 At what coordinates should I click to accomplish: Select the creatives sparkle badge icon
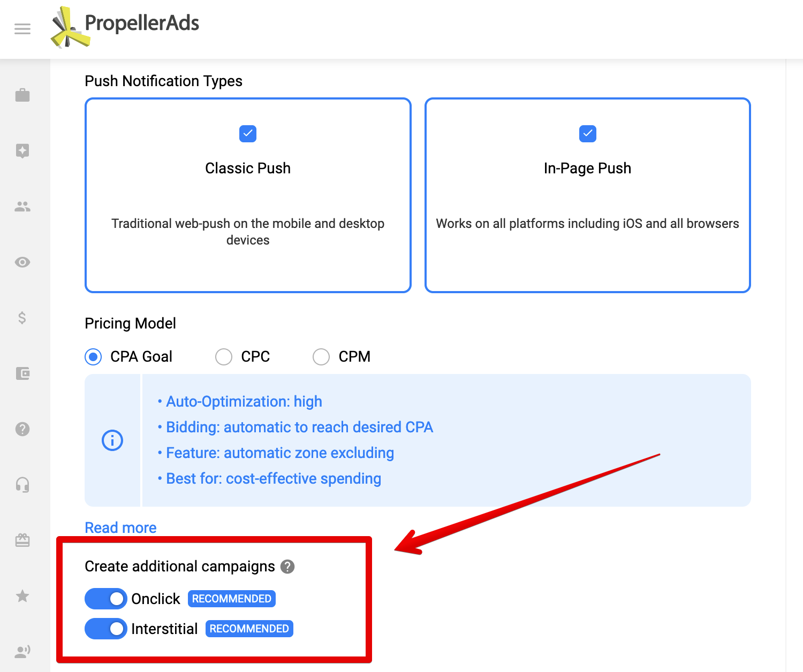tap(22, 151)
